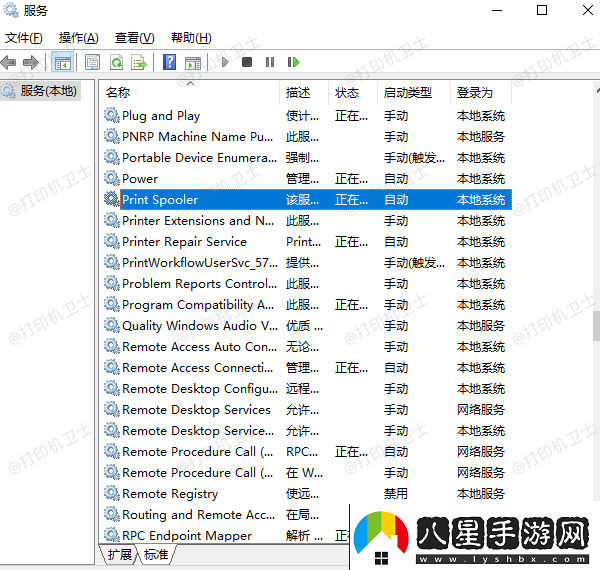
Task: Open the 文件(F) menu
Action: click(x=24, y=38)
